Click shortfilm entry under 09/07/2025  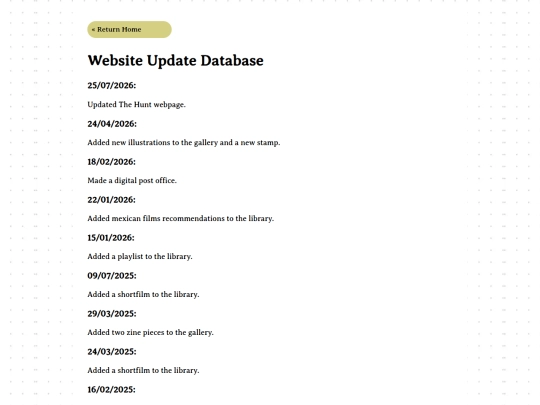click(143, 294)
